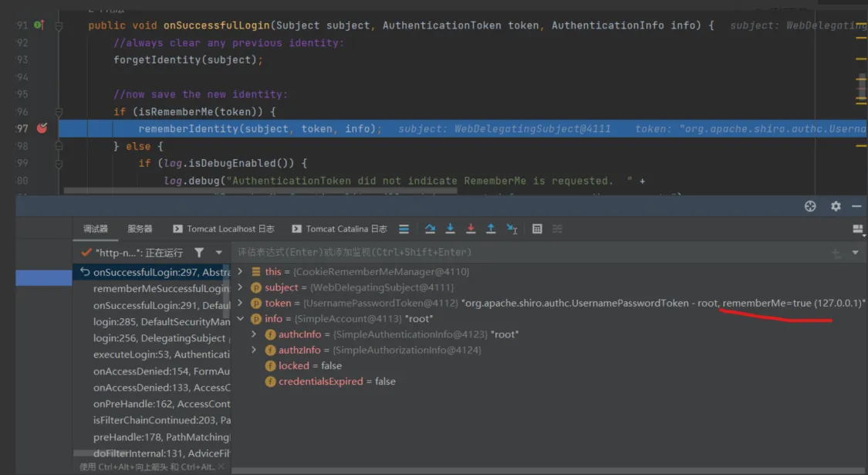This screenshot has height=475, width=868.
Task: Open the thread selector dropdown arrow
Action: (x=218, y=253)
